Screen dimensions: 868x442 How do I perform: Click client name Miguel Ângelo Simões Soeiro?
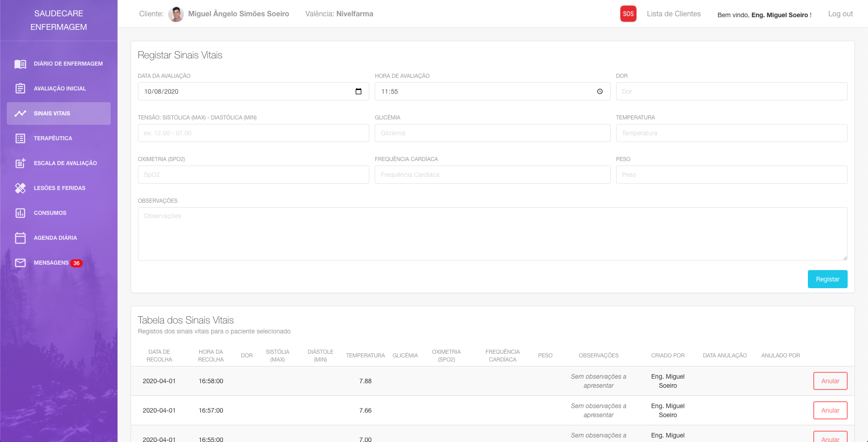point(239,14)
